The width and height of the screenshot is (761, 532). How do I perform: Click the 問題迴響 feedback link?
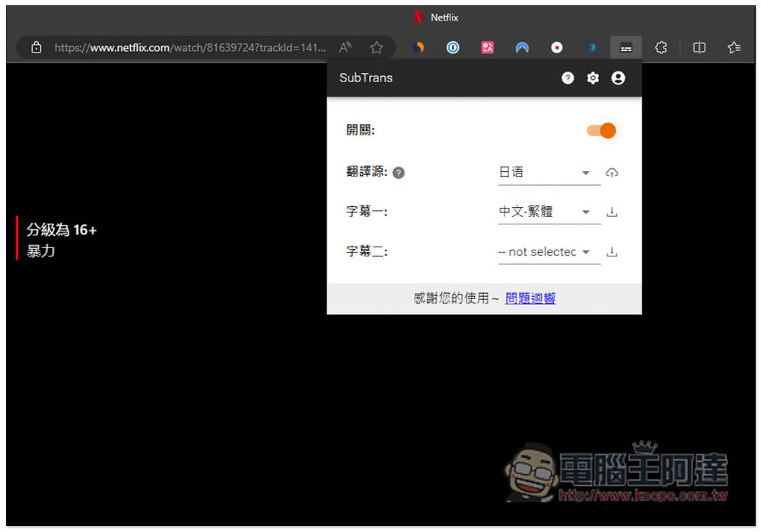530,298
